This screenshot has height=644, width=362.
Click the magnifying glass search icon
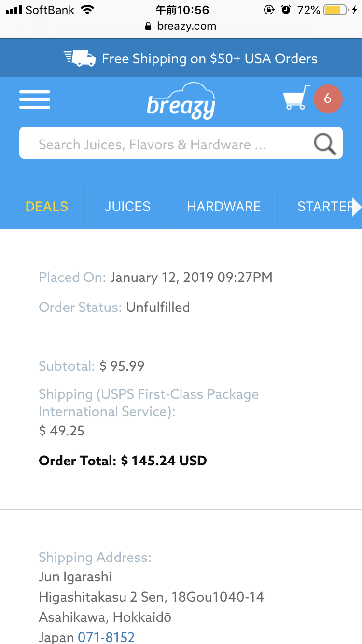[325, 143]
